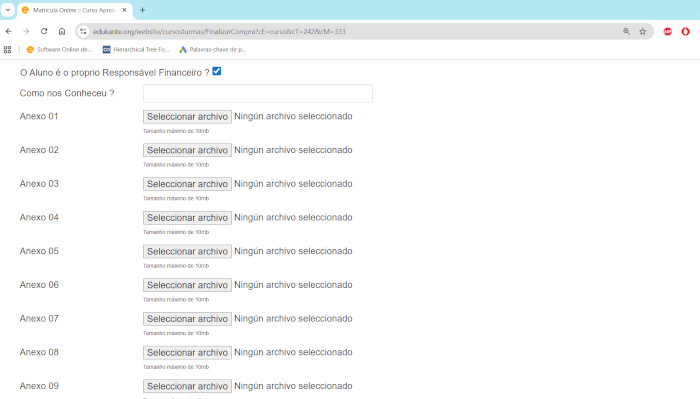Click the Anexo 01 label
The width and height of the screenshot is (700, 399).
39,116
